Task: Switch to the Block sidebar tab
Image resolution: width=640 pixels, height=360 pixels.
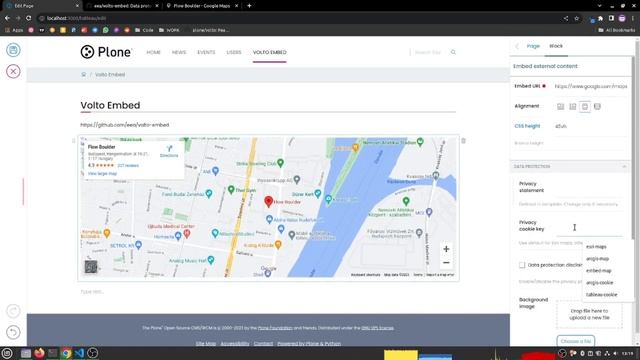Action: (x=556, y=46)
